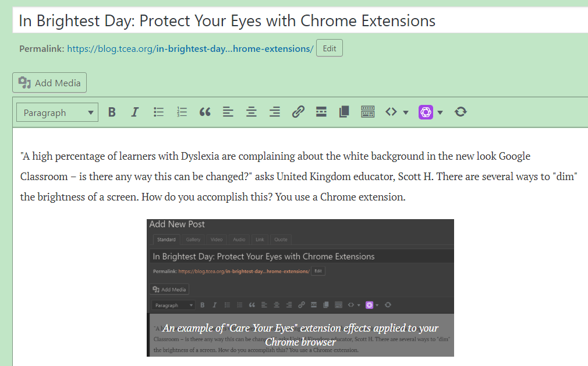Click the circular-arrows refresh toolbar icon

click(x=461, y=112)
